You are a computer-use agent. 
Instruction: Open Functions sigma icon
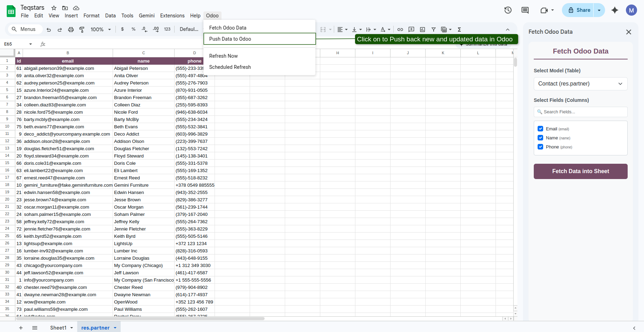click(x=459, y=30)
